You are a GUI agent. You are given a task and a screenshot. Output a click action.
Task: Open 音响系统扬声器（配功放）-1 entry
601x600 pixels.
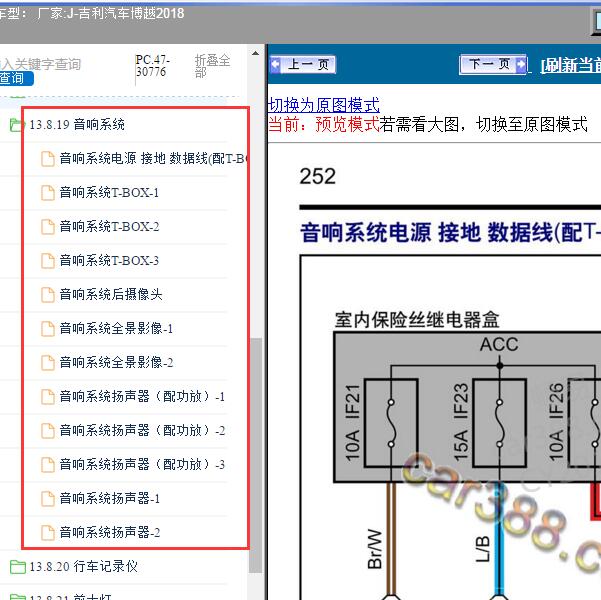142,396
